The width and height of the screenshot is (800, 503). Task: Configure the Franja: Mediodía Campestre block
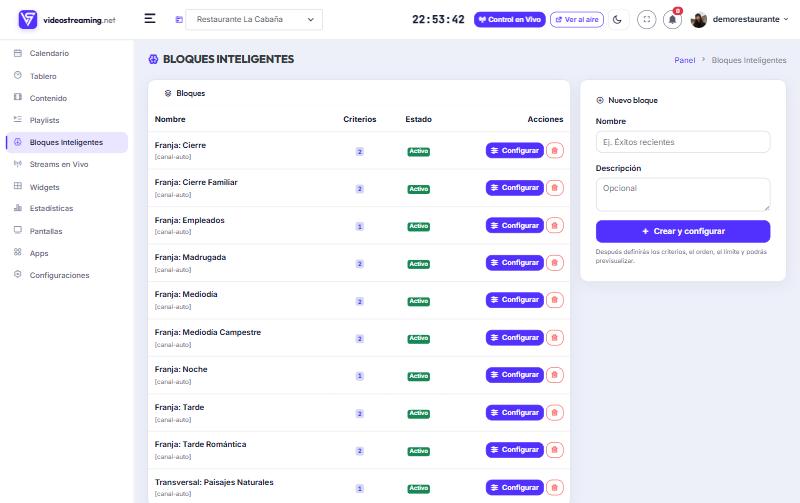pos(514,338)
